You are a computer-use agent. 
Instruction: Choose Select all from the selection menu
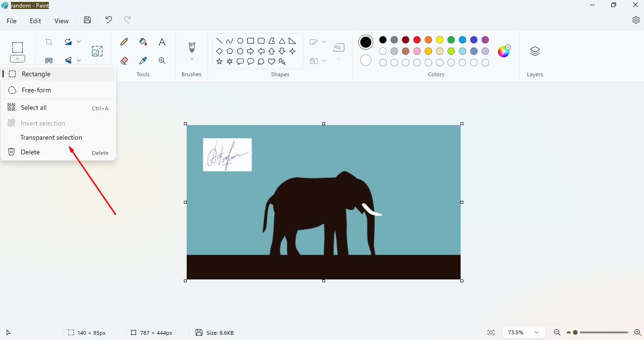pos(33,107)
